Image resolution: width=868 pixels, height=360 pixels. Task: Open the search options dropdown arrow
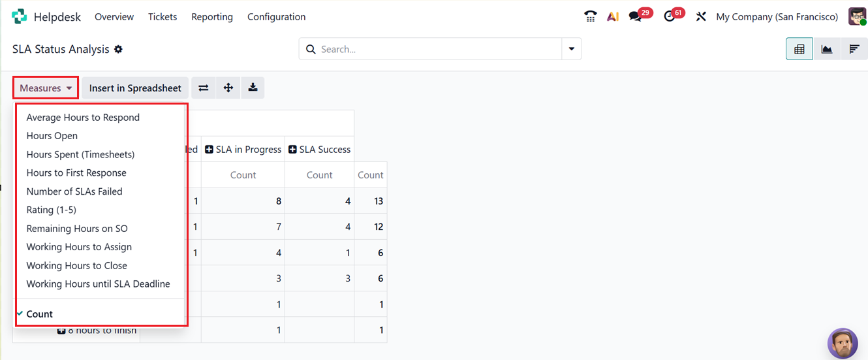pos(572,49)
